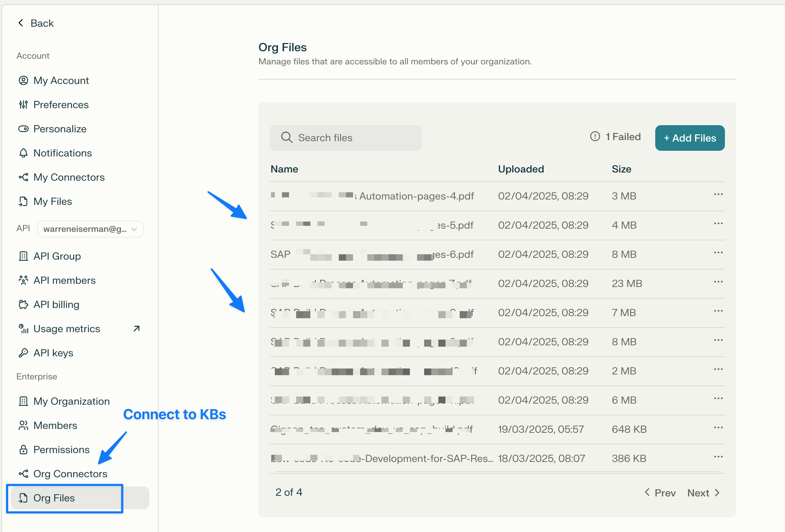Go to the Next page of files
Image resolution: width=785 pixels, height=532 pixels.
(x=704, y=493)
